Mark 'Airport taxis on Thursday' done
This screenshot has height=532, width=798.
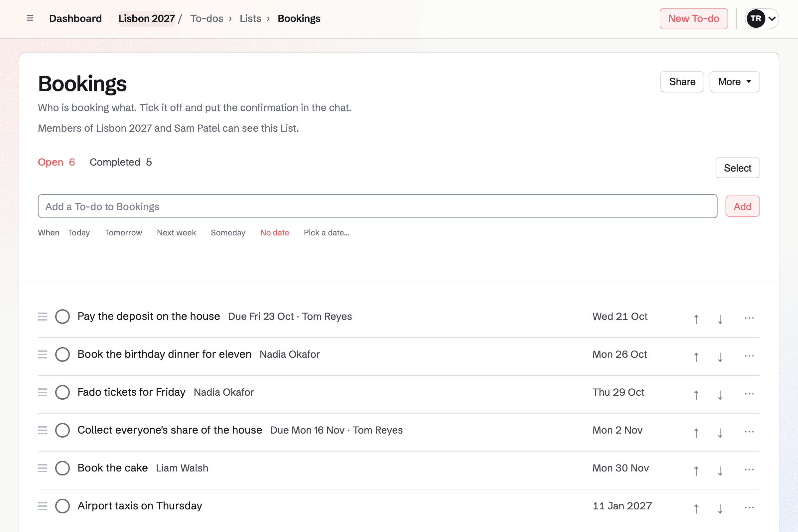(x=63, y=506)
